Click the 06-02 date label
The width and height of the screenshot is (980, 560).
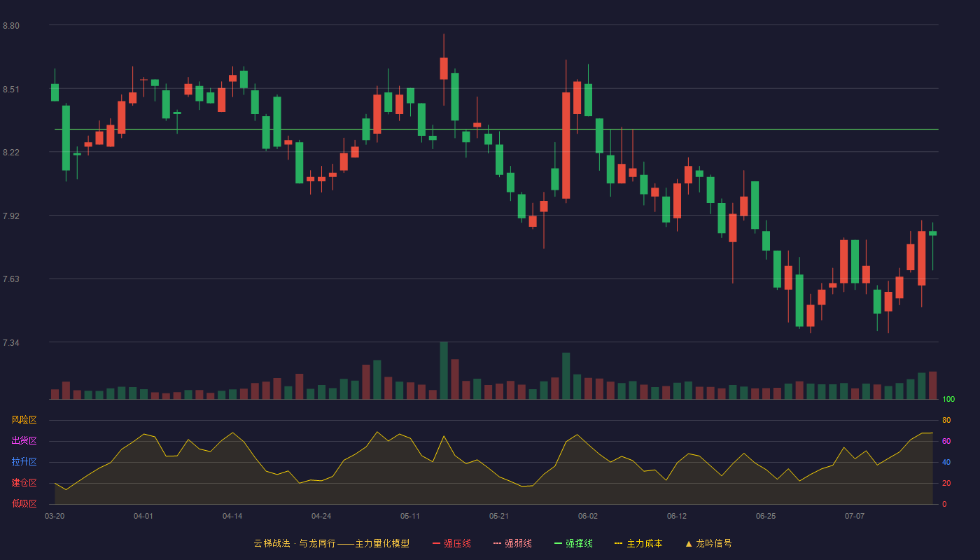point(588,516)
